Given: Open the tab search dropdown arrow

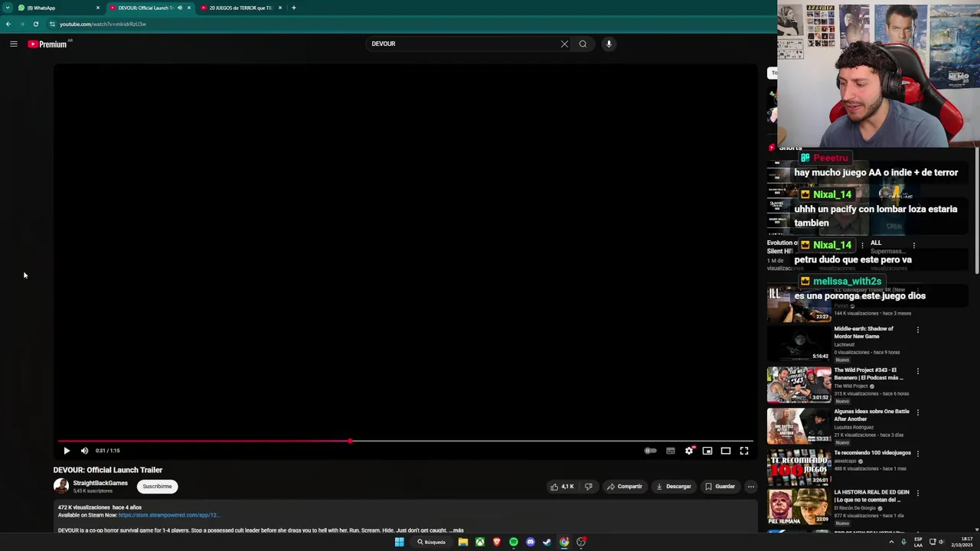Looking at the screenshot, I should (x=7, y=8).
